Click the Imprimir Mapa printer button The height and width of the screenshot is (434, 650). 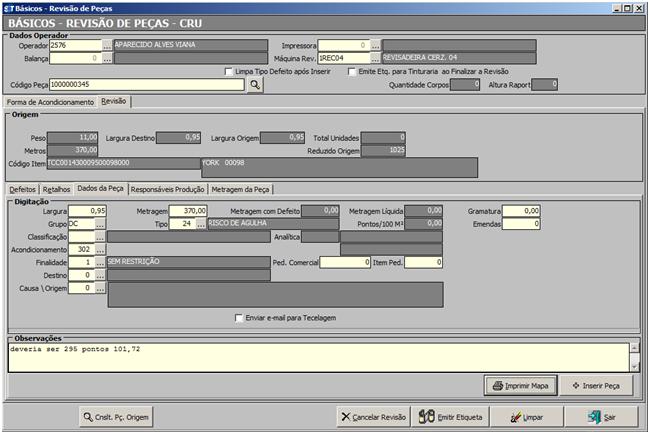(519, 385)
